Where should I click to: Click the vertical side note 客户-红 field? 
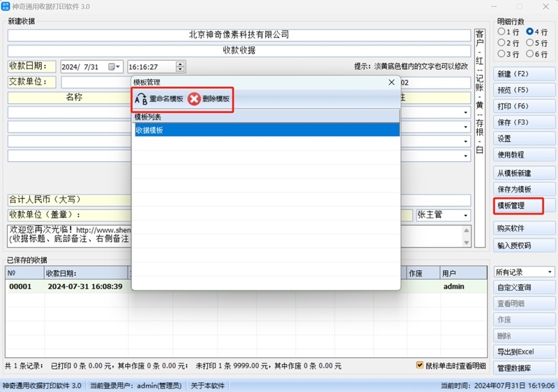(x=480, y=138)
